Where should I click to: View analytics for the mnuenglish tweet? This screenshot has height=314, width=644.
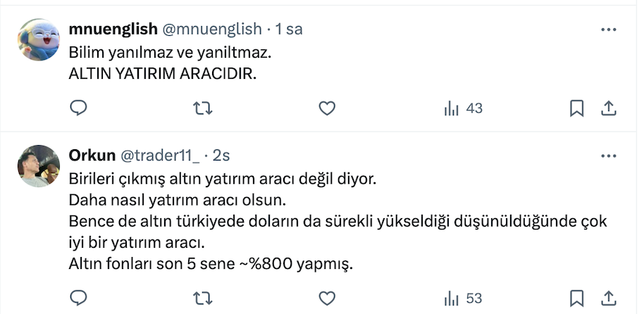pos(462,108)
